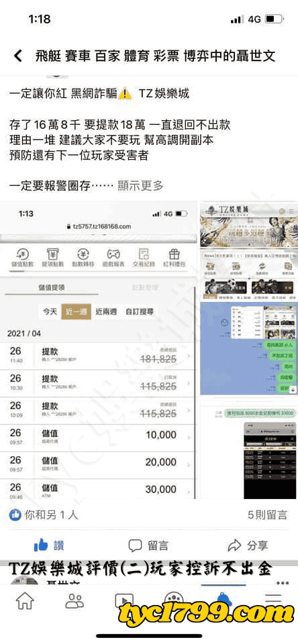This screenshot has width=298, height=644.
Task: Open the Friends tab in bottom bar
Action: click(x=74, y=600)
